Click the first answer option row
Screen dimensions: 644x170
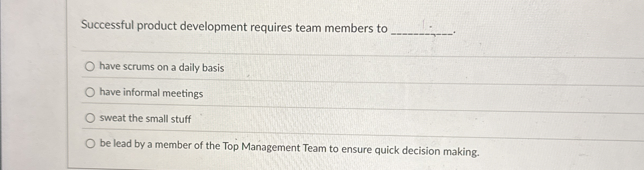pyautogui.click(x=269, y=67)
